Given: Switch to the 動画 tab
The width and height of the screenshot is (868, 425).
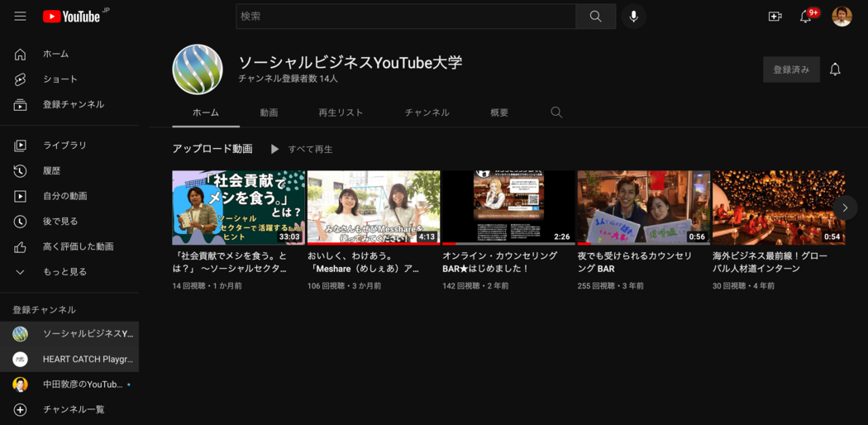Looking at the screenshot, I should click(x=269, y=112).
